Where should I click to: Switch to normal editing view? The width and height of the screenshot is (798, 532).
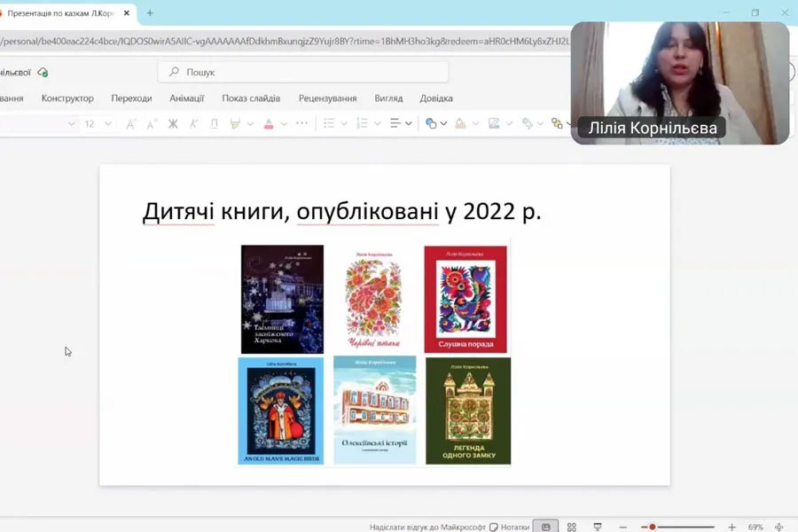[x=545, y=527]
